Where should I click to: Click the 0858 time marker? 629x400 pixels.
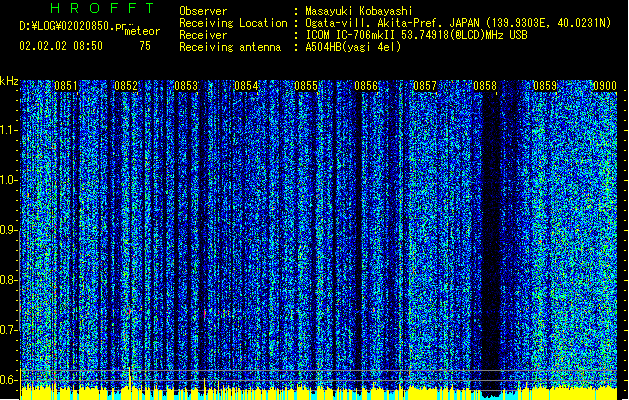[485, 86]
